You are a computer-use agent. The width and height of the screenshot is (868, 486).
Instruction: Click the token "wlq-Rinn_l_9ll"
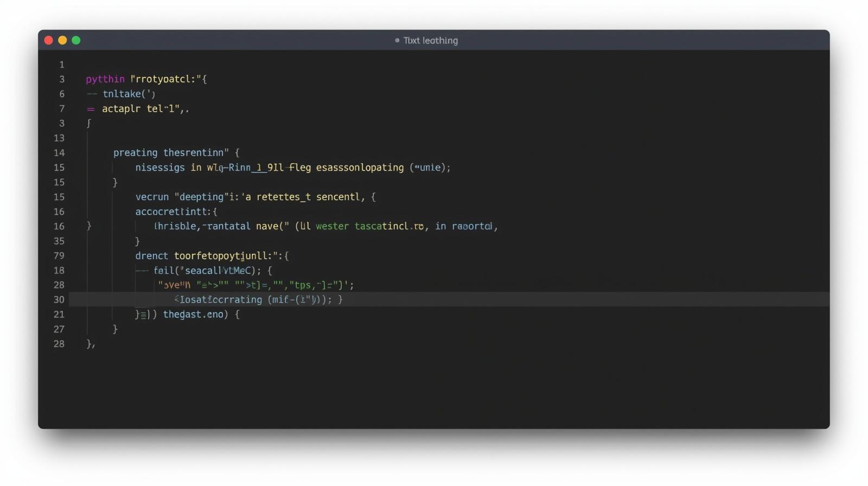[245, 168]
